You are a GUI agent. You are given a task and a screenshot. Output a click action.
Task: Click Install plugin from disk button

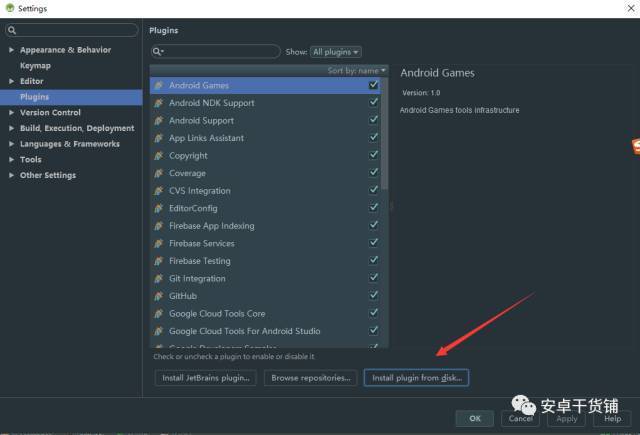point(416,378)
